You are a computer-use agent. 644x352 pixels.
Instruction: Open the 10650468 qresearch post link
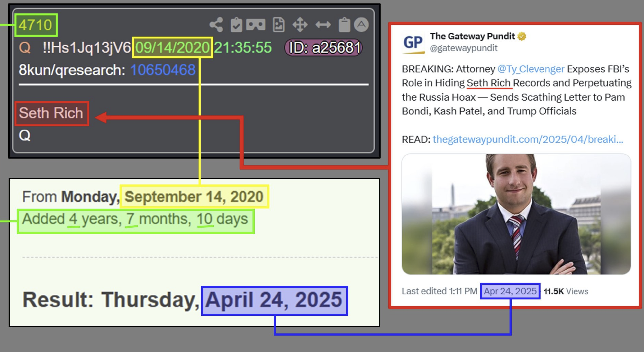[x=163, y=70]
